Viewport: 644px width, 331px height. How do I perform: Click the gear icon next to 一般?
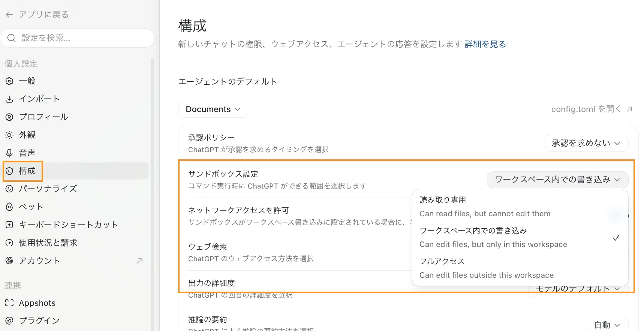pos(9,81)
